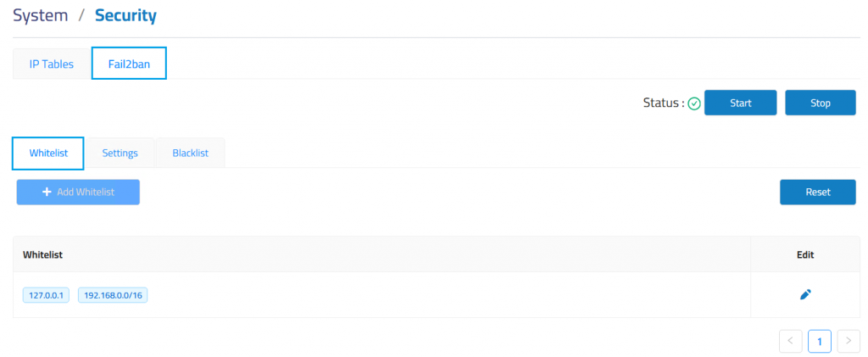Screen dimensions: 868x357
Task: Click the plus icon on Add Whitelist
Action: point(47,192)
